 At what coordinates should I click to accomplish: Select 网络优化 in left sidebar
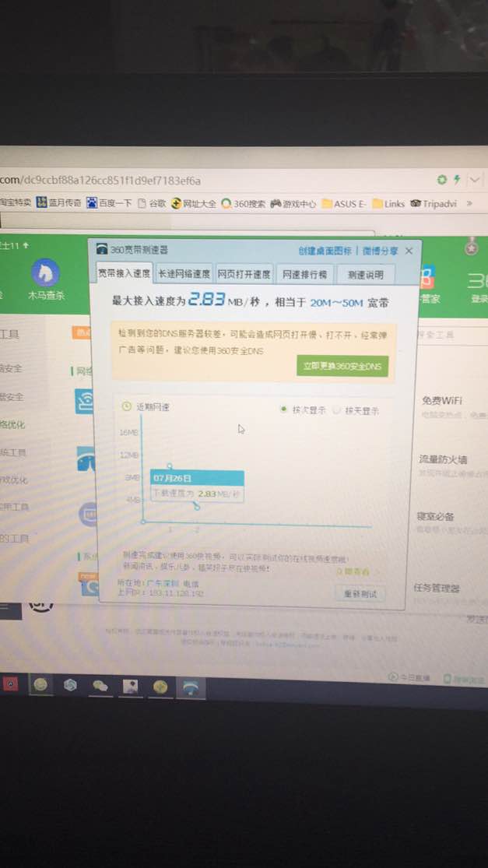[x=12, y=424]
